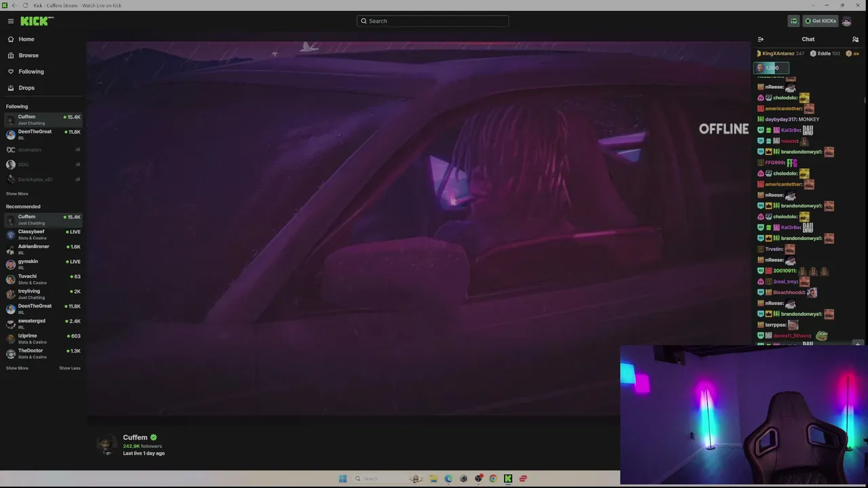Open gymskin recommended channel
Screen dimensions: 868x488
[43, 264]
